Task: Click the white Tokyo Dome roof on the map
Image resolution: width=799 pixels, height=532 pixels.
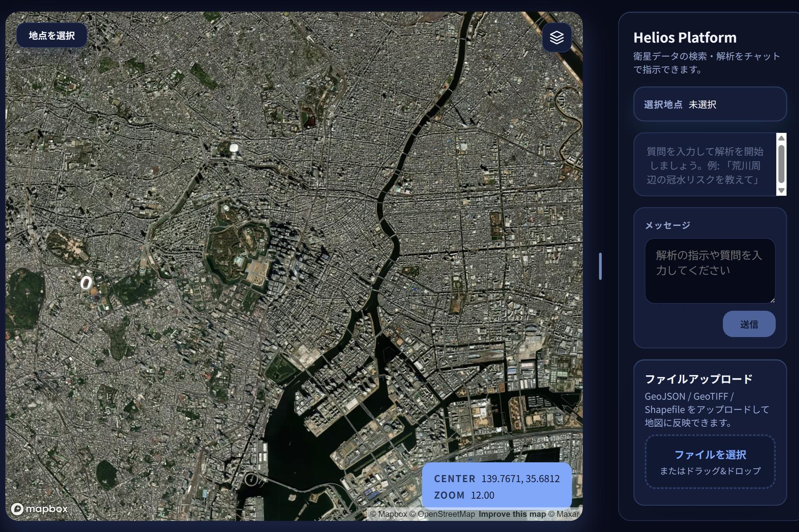Action: coord(234,147)
